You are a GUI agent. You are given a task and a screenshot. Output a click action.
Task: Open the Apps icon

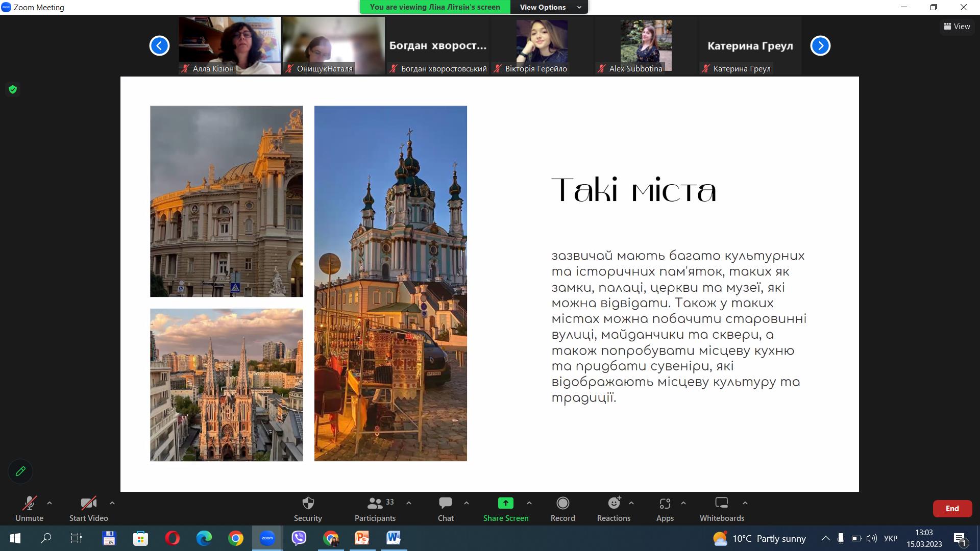click(x=665, y=504)
